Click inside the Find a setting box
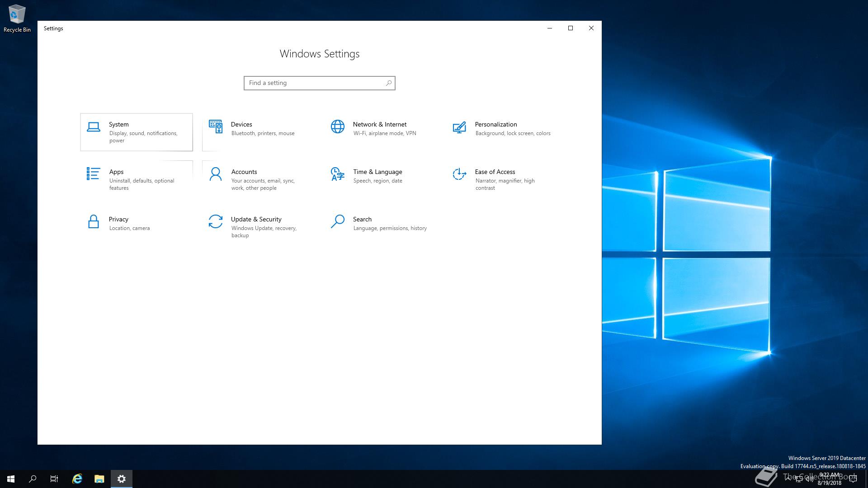Screen dimensions: 868x488 click(x=315, y=83)
